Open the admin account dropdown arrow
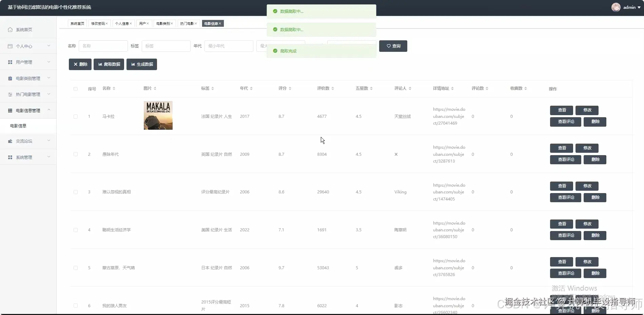 click(639, 7)
